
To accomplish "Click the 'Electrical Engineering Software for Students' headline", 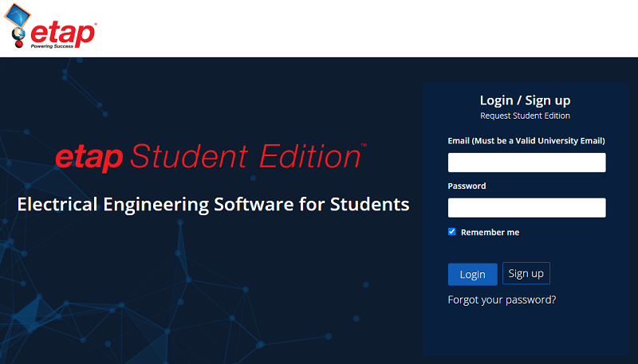I will click(x=213, y=204).
